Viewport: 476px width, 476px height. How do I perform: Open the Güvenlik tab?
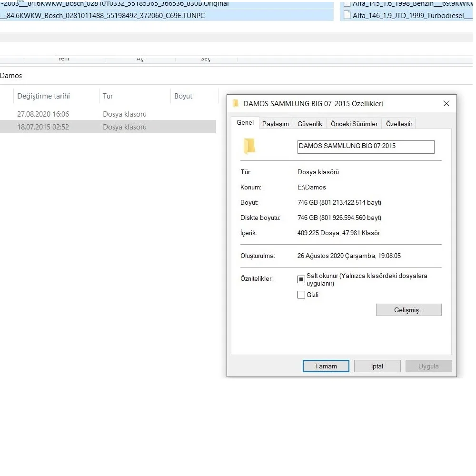click(x=309, y=123)
